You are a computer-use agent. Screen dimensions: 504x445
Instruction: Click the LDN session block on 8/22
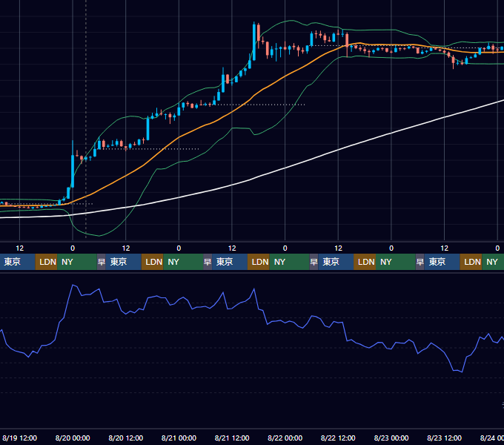pyautogui.click(x=365, y=262)
